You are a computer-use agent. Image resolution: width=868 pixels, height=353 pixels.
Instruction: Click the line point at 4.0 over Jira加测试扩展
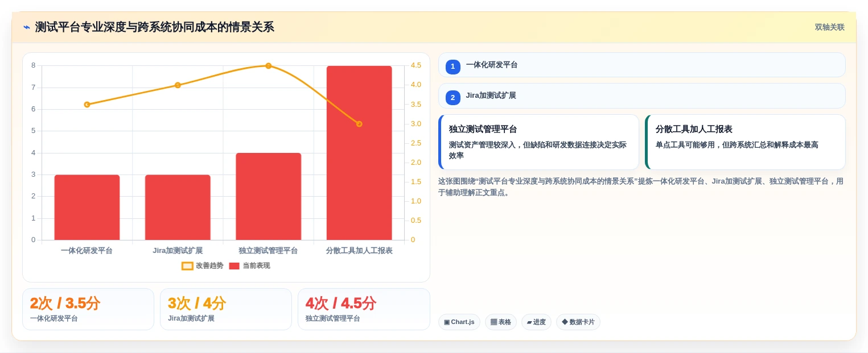tap(178, 85)
